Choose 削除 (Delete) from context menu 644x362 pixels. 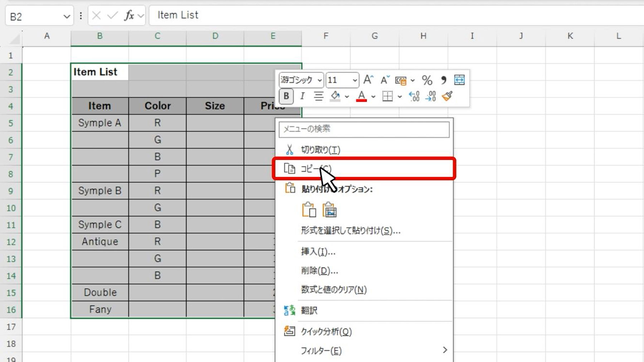(x=364, y=270)
